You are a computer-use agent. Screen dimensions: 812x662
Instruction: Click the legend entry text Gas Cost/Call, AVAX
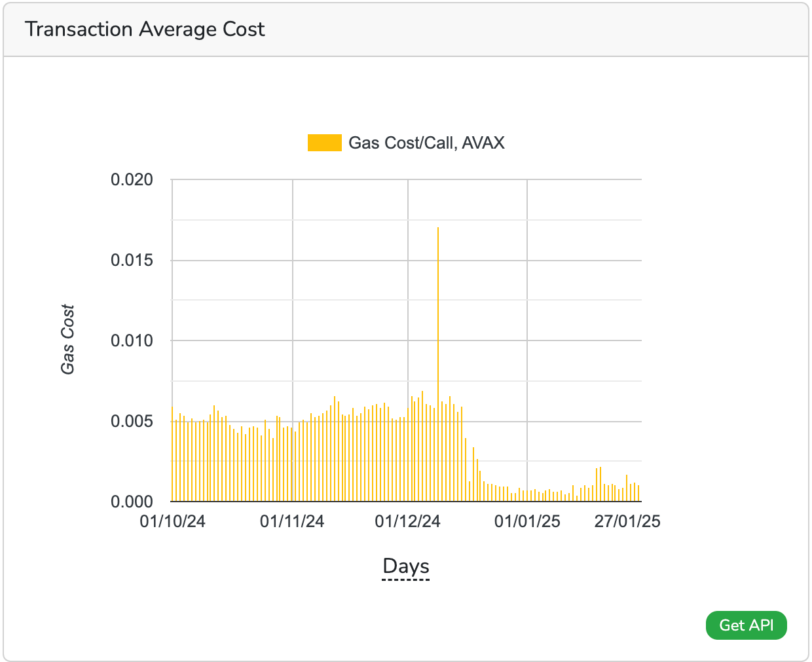[427, 142]
